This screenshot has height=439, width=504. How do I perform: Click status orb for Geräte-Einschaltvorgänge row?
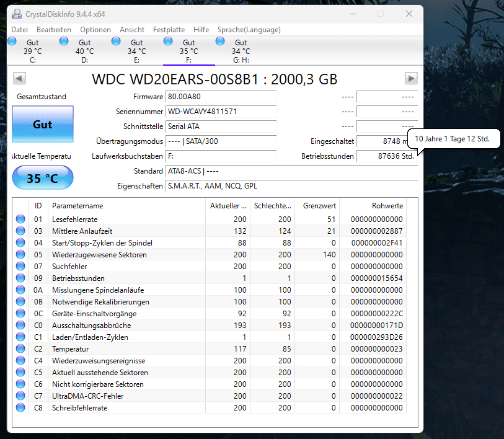[x=20, y=313]
